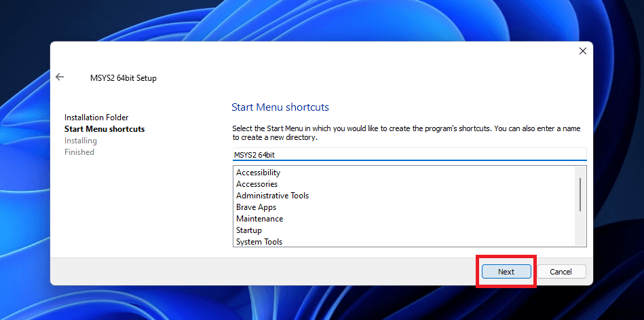
Task: Click the Next button
Action: pyautogui.click(x=506, y=272)
